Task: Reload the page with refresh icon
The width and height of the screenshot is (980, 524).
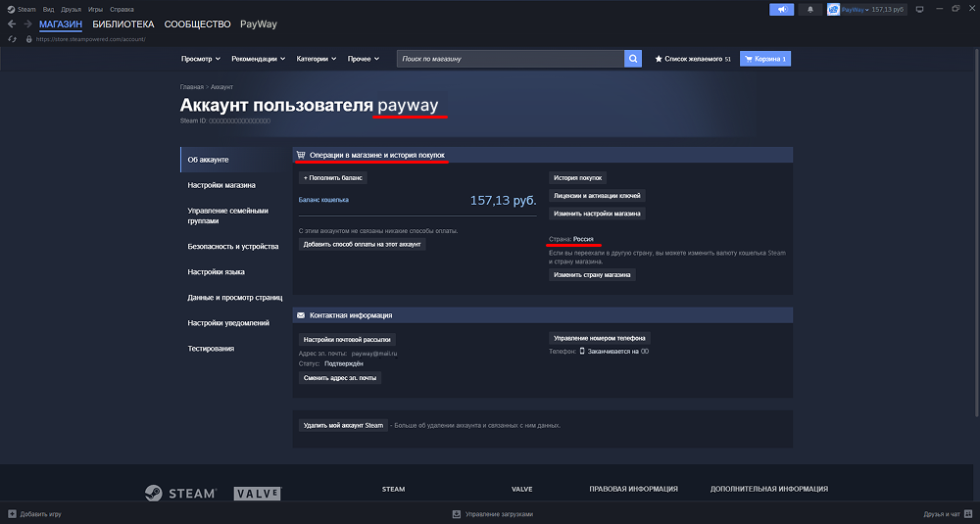Action: pos(12,39)
